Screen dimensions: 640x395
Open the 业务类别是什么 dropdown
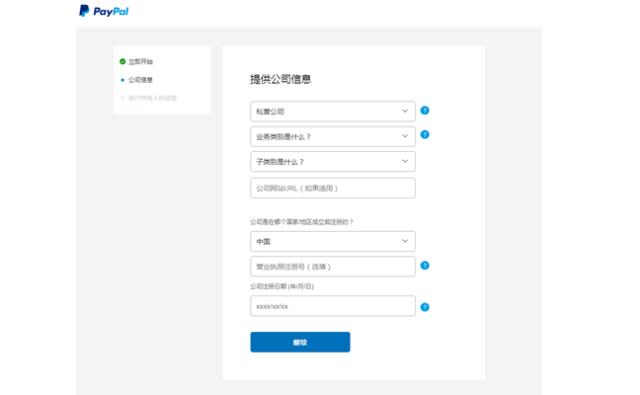tap(333, 136)
